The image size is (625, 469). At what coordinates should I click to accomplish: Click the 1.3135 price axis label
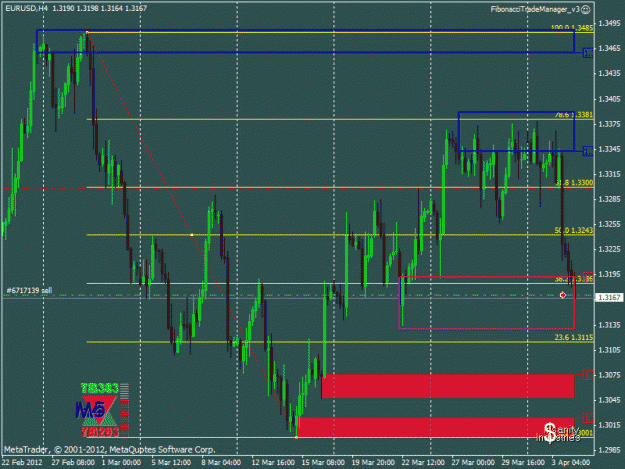(609, 325)
